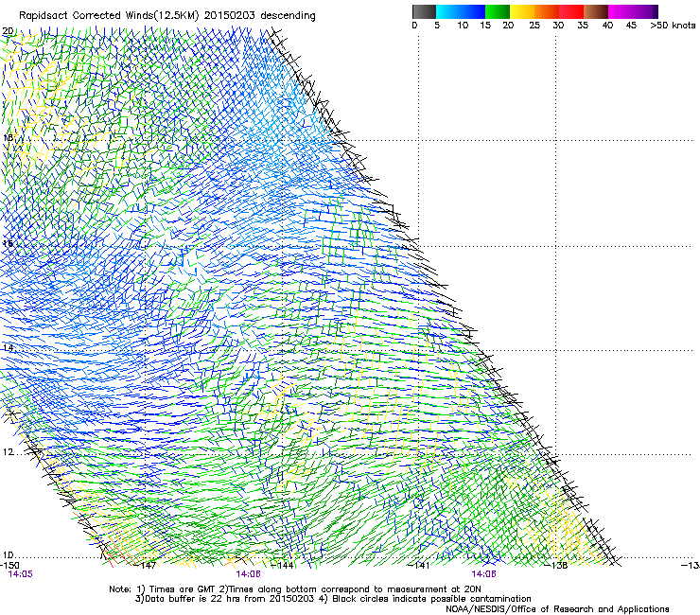Click the yellow 20-25 knots legend color
Screen dimensions: 700x615
(x=522, y=11)
